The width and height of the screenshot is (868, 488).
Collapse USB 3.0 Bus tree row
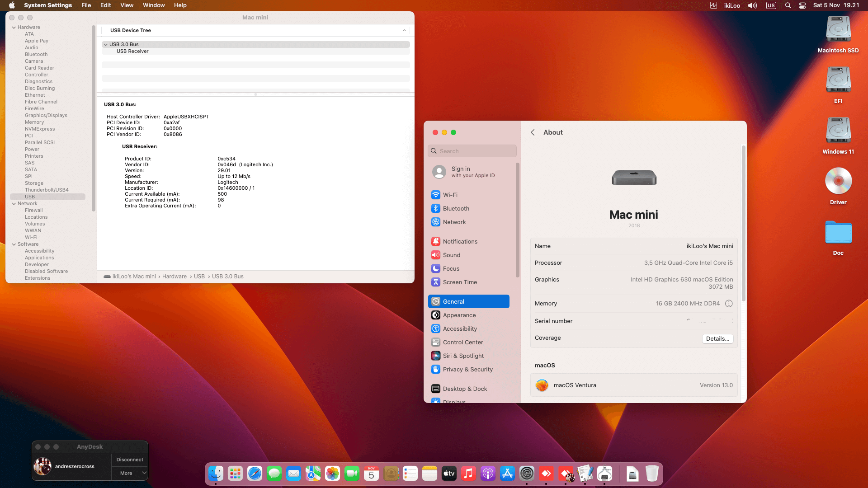click(x=105, y=45)
